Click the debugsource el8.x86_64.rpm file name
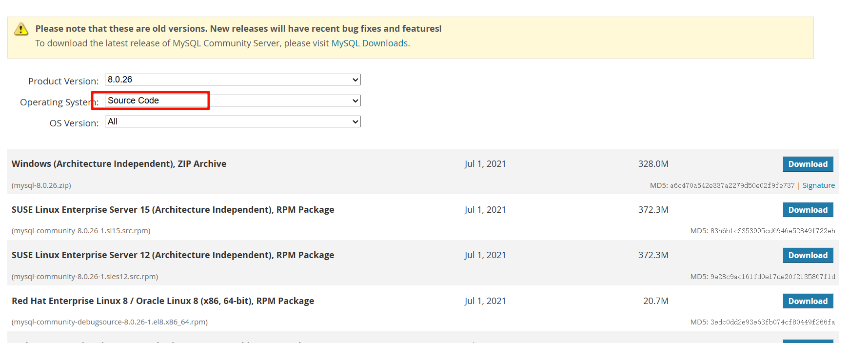The height and width of the screenshot is (343, 868). point(110,322)
